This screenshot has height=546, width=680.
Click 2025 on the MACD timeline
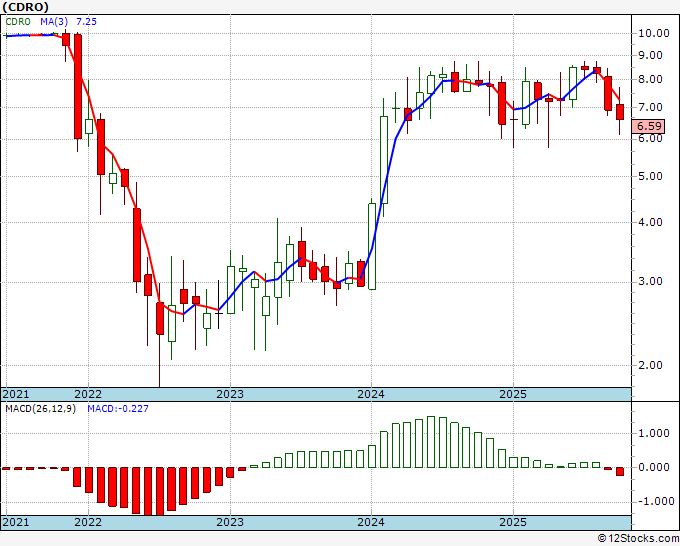513,522
